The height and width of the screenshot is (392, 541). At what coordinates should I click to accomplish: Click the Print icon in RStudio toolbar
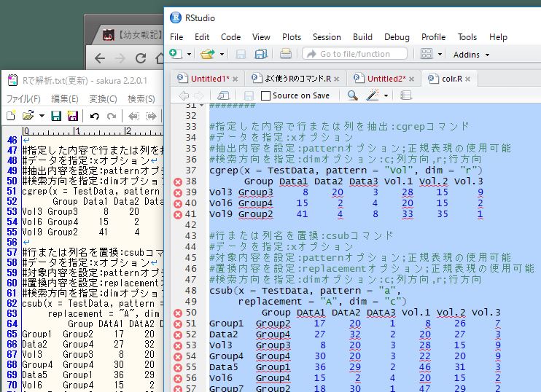[x=286, y=54]
